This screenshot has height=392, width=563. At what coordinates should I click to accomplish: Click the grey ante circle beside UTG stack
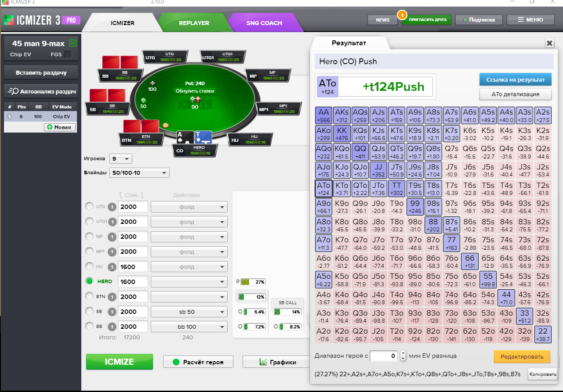pyautogui.click(x=112, y=207)
